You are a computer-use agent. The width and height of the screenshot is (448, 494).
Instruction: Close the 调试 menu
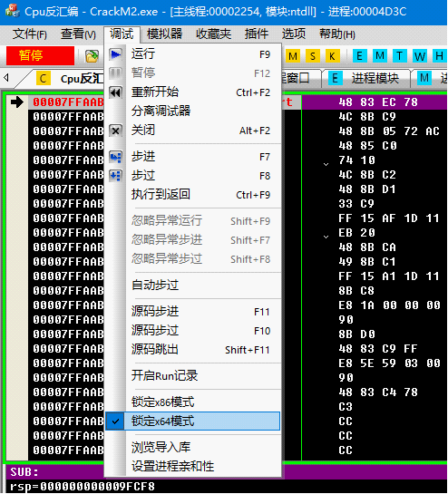(x=122, y=34)
